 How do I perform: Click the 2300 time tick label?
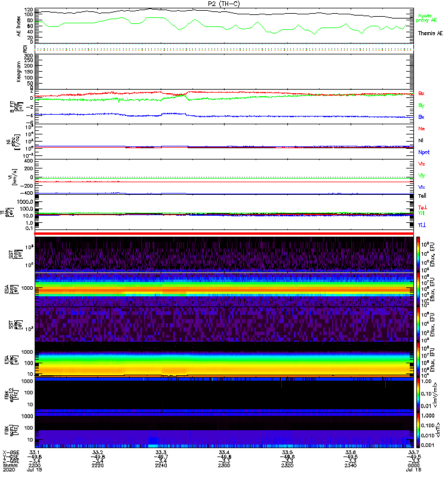[x=224, y=465]
